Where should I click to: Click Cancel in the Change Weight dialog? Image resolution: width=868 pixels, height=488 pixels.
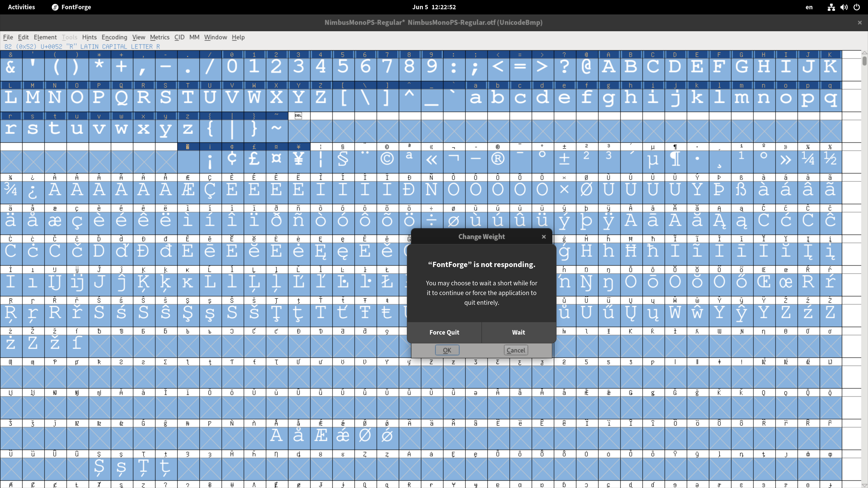(516, 350)
